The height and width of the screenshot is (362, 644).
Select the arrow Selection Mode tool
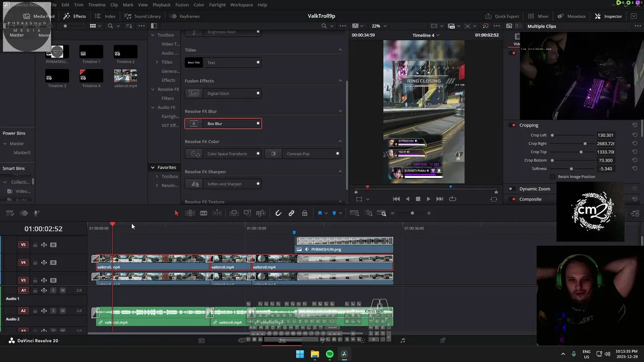177,213
